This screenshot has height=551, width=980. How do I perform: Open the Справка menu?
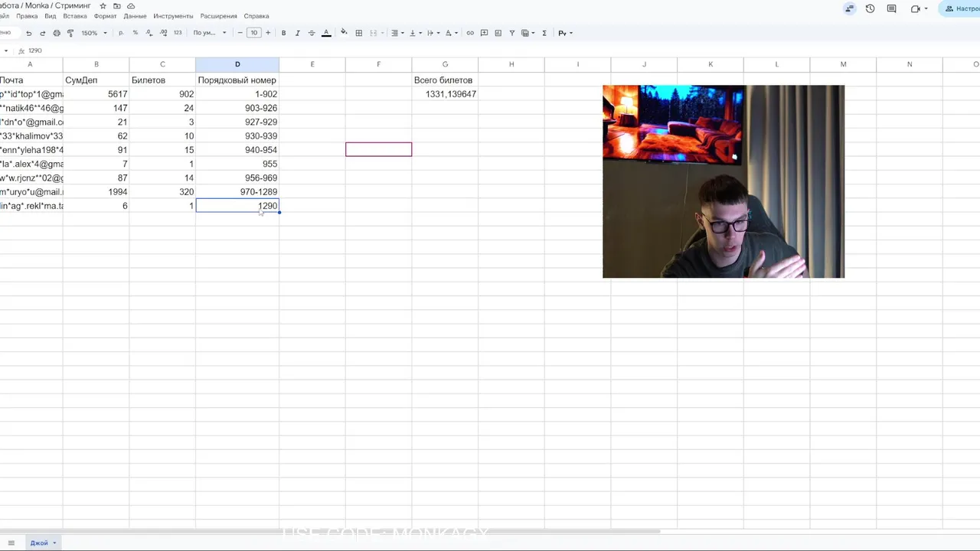[x=256, y=16]
